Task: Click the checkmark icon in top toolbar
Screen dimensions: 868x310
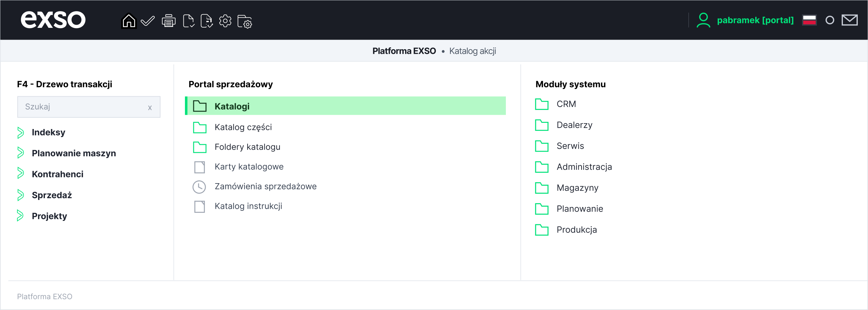Action: coord(147,21)
